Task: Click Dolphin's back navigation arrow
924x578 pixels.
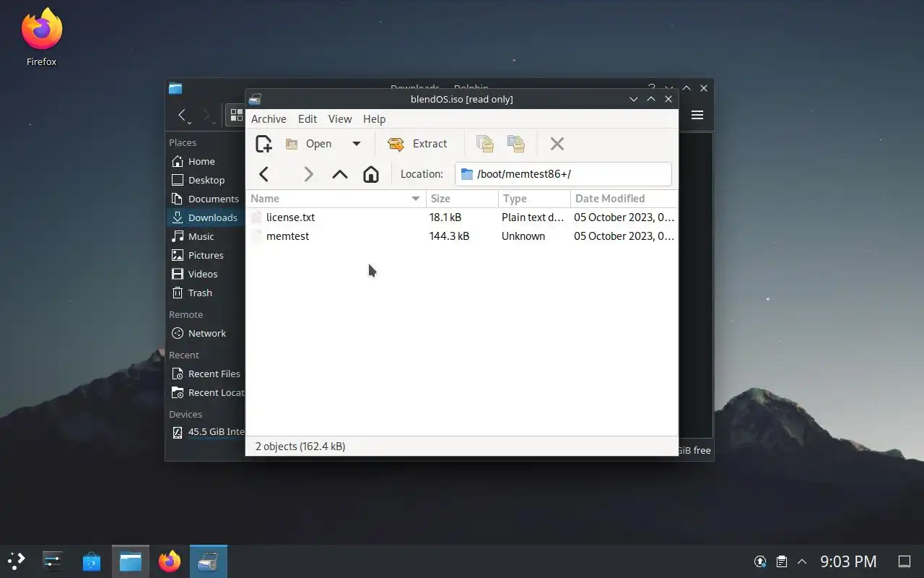Action: point(183,115)
